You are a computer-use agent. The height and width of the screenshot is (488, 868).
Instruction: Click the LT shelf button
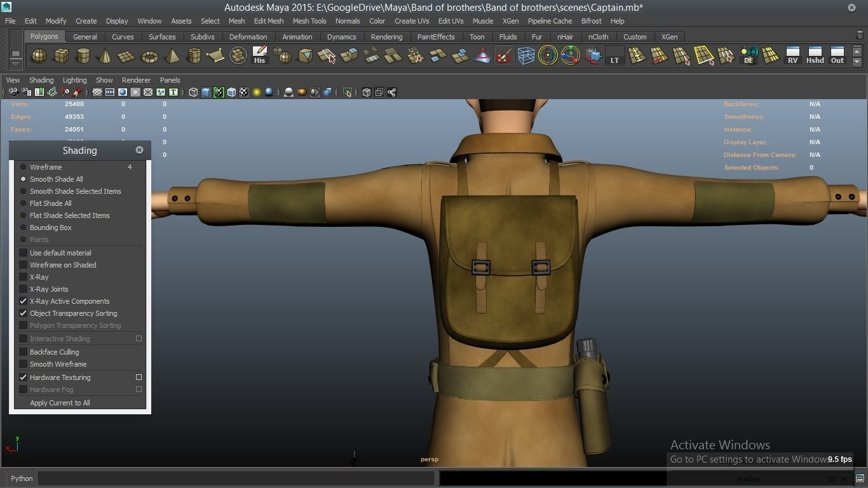point(614,56)
